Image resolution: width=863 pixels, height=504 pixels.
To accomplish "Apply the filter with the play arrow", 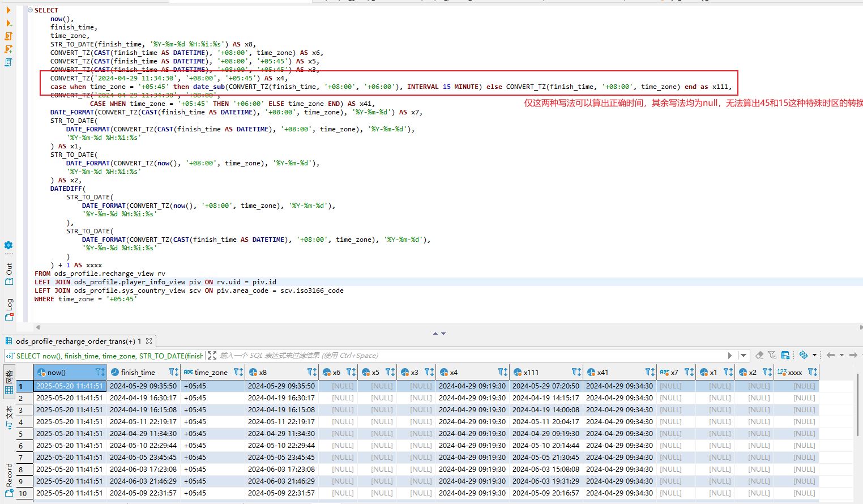I will [x=730, y=356].
